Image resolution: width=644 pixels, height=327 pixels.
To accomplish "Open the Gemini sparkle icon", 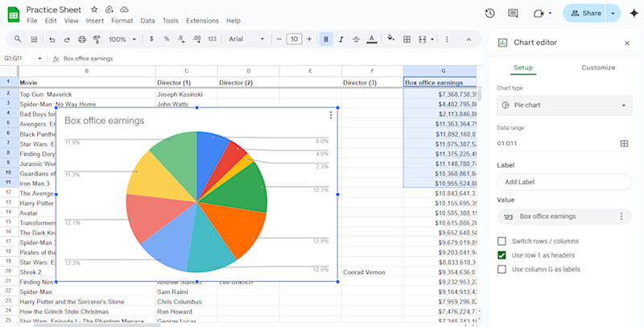I will 634,13.
